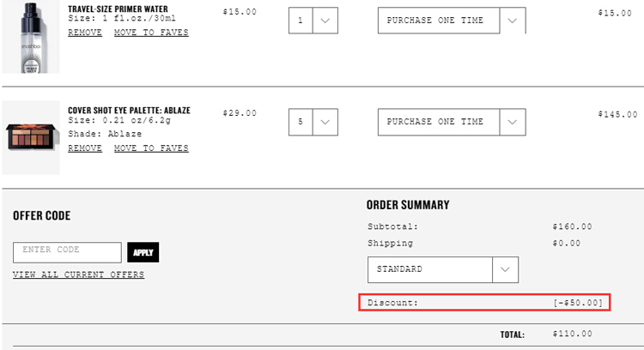
Task: Focus the Enter Code input field
Action: coord(67,252)
